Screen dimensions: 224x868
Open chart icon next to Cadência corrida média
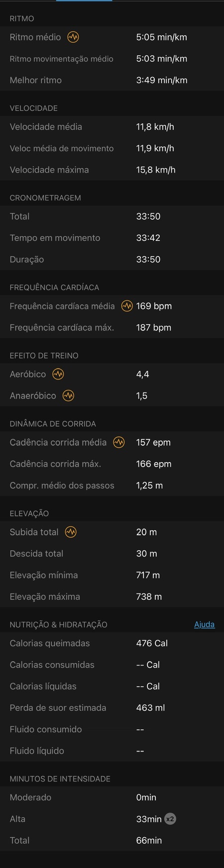(118, 442)
